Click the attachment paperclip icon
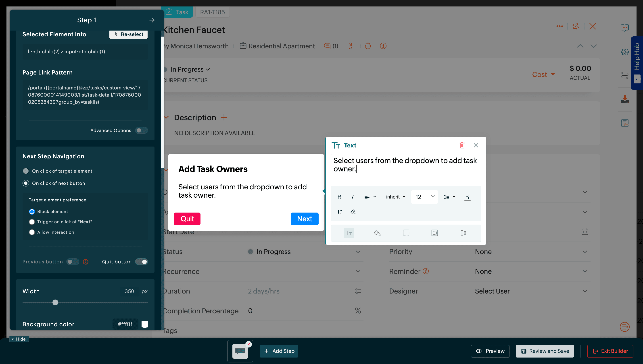The height and width of the screenshot is (364, 643). 350,46
